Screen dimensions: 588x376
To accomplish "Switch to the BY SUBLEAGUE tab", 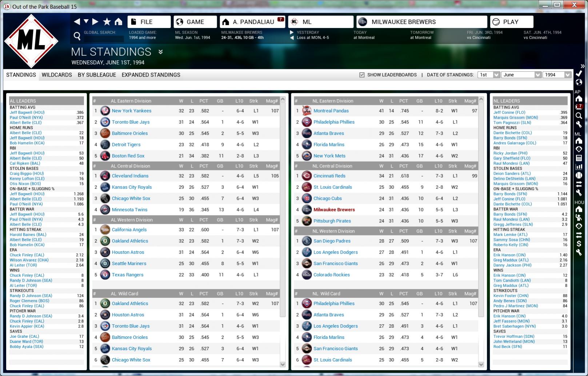I will pyautogui.click(x=97, y=75).
